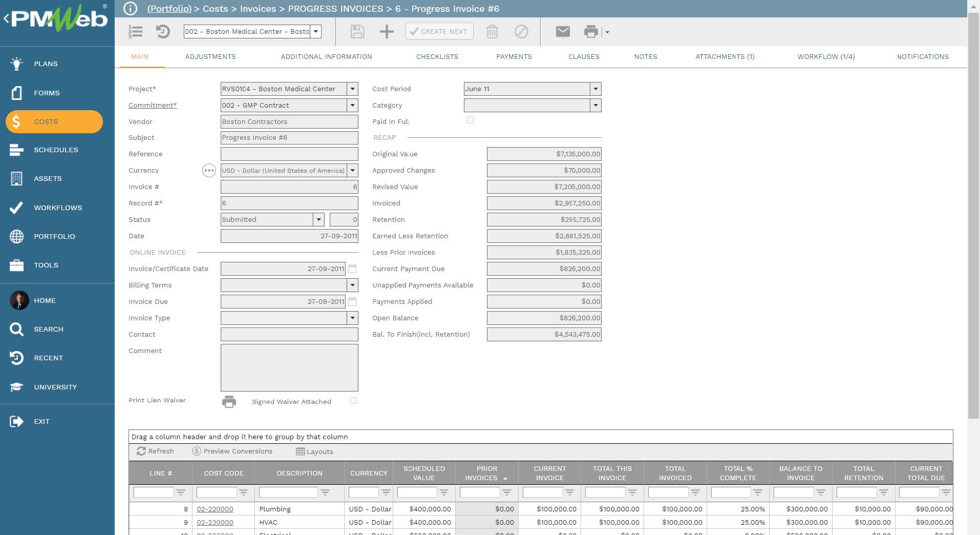Screen dimensions: 980x535
Task: Click the Commitment label link
Action: point(153,105)
